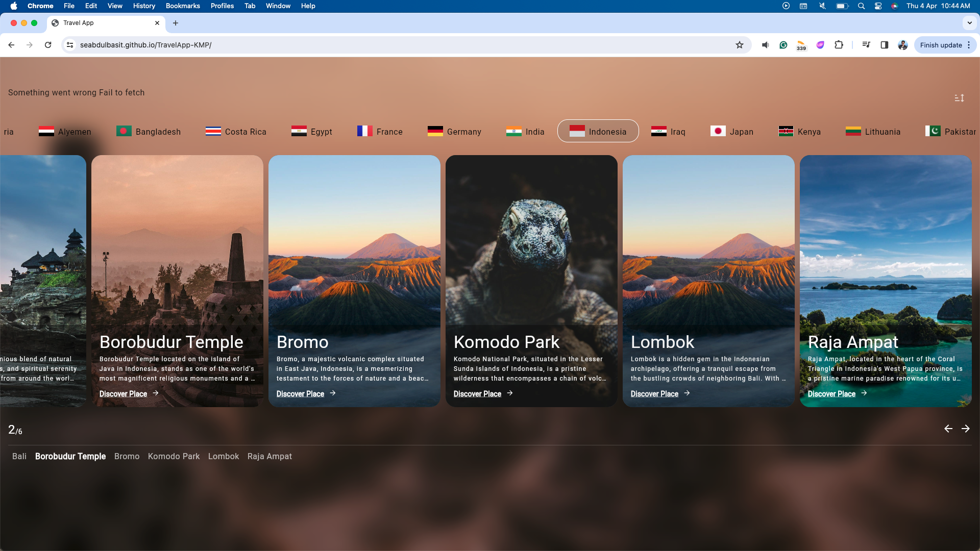
Task: Jump to Lombok in bottom place list
Action: 223,456
